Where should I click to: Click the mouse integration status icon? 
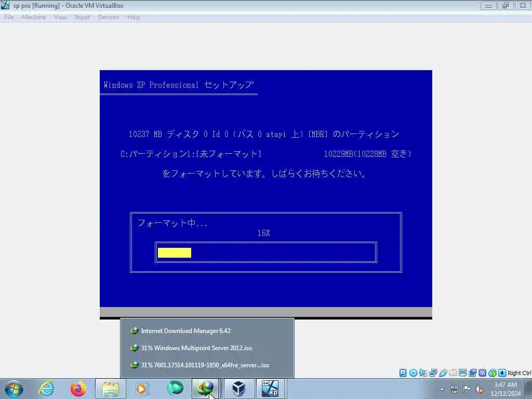[493, 373]
